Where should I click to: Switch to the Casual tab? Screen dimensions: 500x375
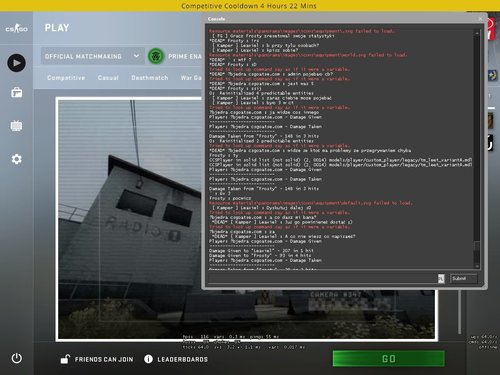click(x=108, y=78)
